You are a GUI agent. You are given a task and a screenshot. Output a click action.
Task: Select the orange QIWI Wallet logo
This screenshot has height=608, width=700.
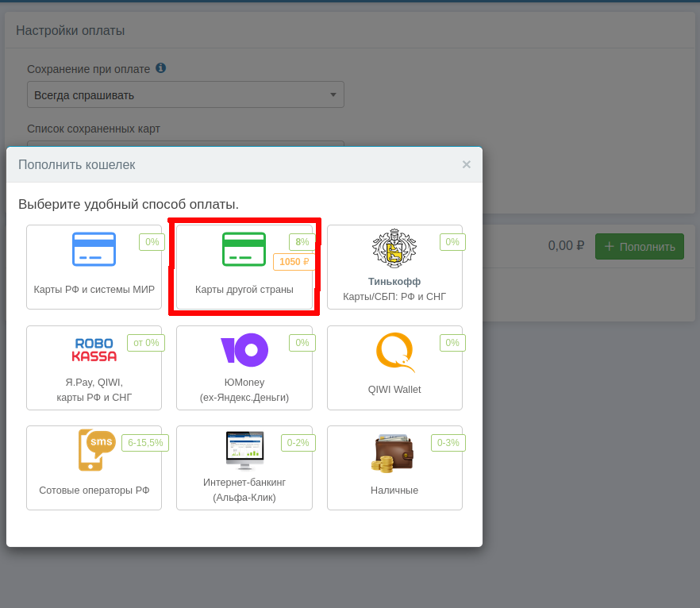point(394,352)
